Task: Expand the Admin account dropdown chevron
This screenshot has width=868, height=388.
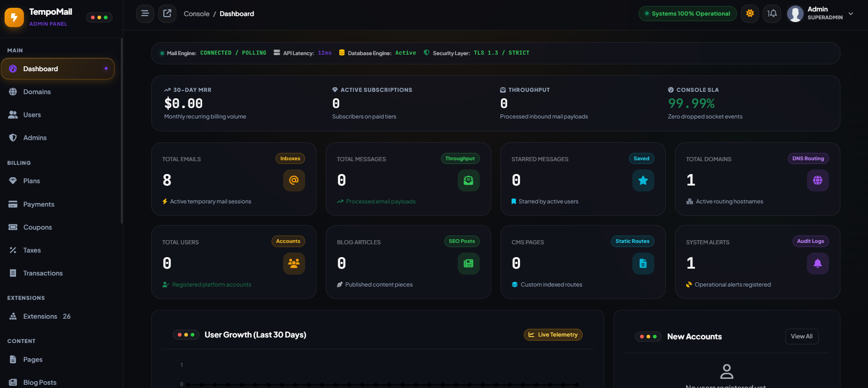Action: (x=851, y=14)
